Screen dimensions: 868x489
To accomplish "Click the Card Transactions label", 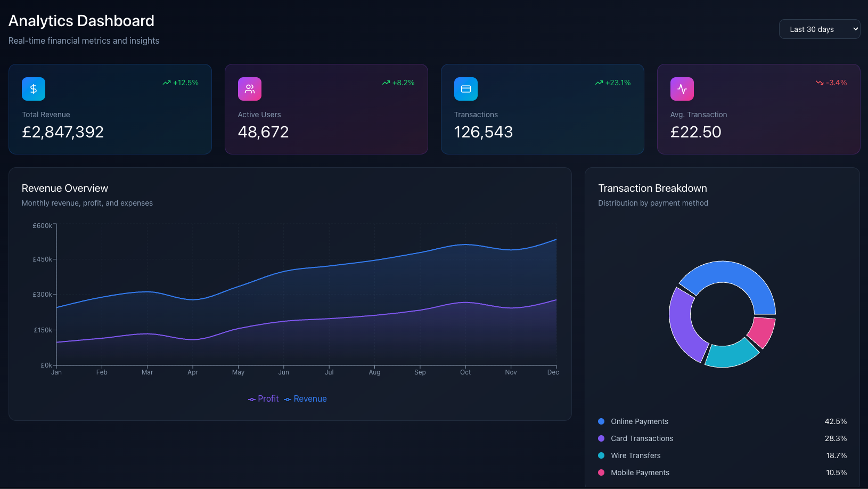I will point(642,438).
